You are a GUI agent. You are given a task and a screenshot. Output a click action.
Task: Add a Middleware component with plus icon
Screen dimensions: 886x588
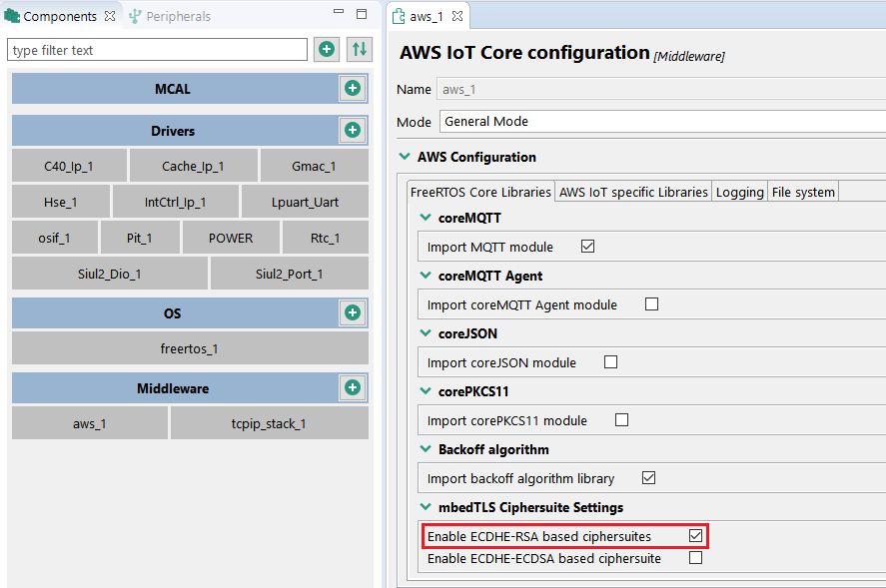click(x=352, y=388)
